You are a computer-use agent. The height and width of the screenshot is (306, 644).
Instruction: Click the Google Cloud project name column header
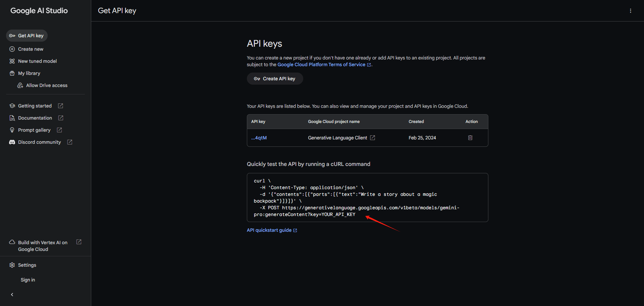(334, 122)
